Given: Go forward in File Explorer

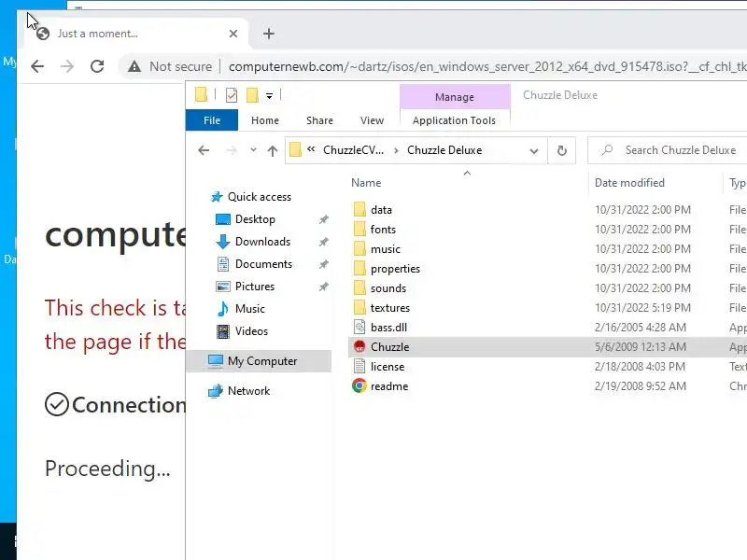Looking at the screenshot, I should (x=231, y=150).
